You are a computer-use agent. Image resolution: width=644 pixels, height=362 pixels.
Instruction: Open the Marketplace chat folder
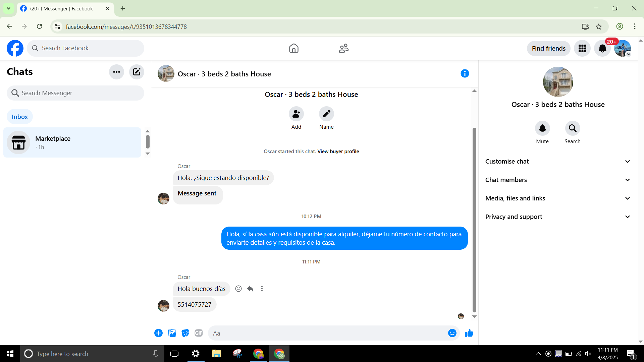click(72, 142)
